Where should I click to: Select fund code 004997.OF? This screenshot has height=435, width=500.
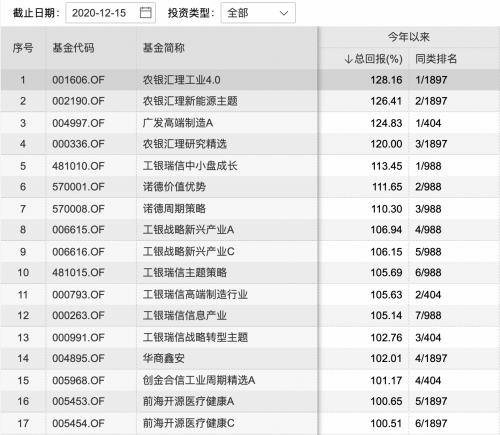pos(78,123)
